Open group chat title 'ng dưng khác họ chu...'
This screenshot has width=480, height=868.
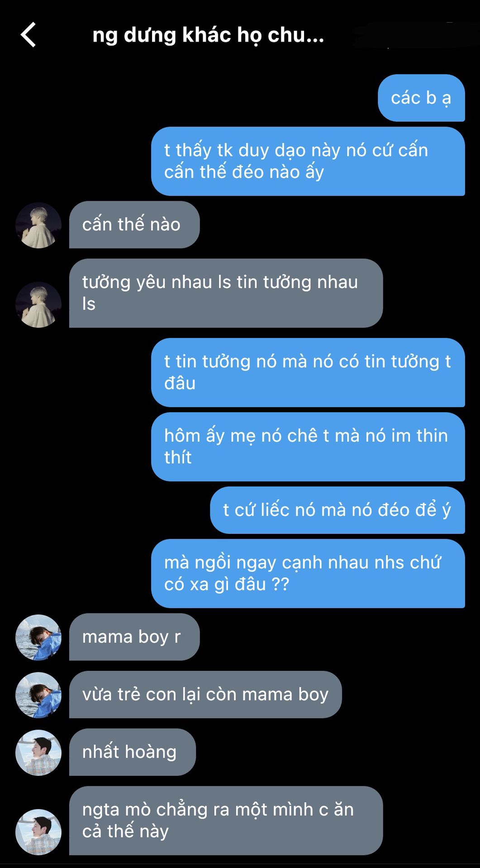tap(208, 35)
